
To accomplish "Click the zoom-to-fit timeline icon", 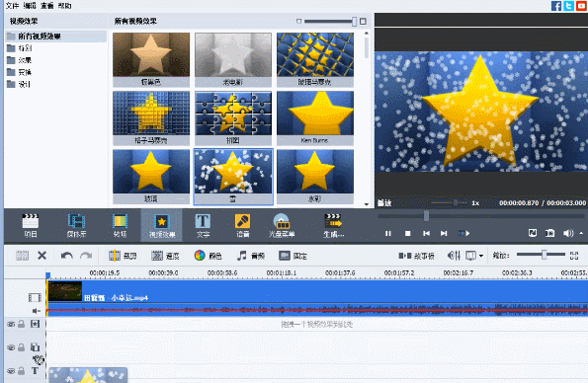I will (x=574, y=256).
